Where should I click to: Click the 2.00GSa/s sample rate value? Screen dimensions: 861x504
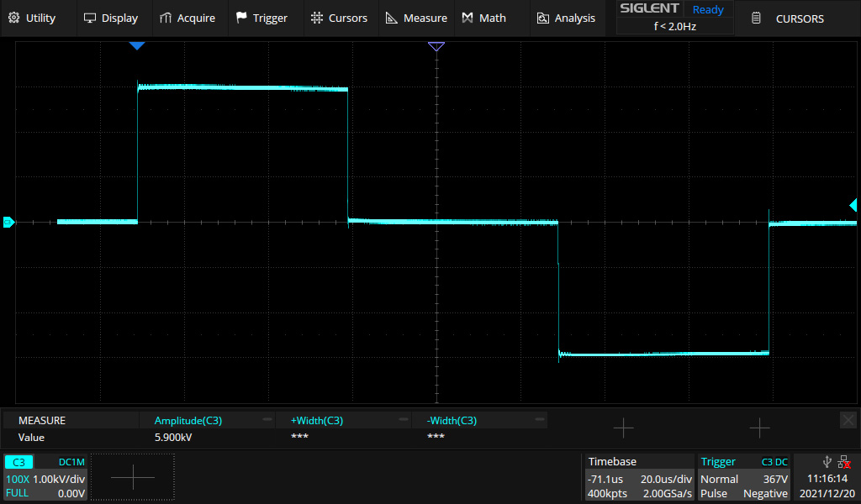[667, 494]
